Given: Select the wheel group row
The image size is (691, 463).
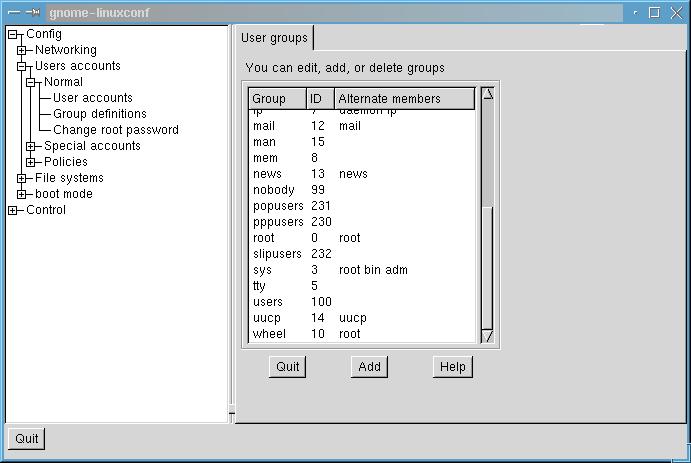Looking at the screenshot, I should [x=362, y=333].
